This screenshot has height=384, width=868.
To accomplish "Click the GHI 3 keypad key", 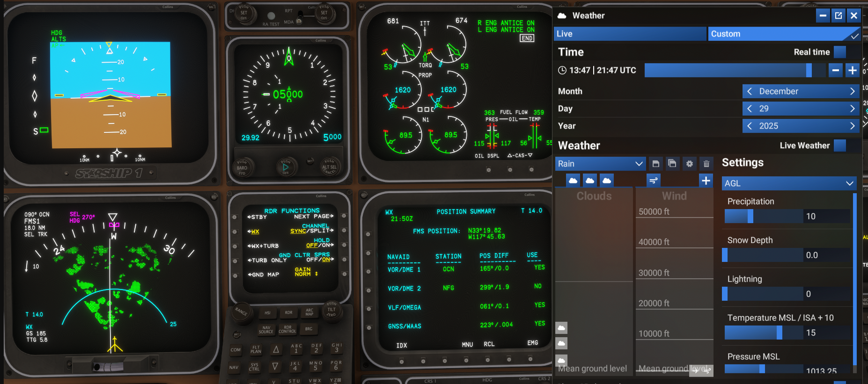I will [337, 348].
